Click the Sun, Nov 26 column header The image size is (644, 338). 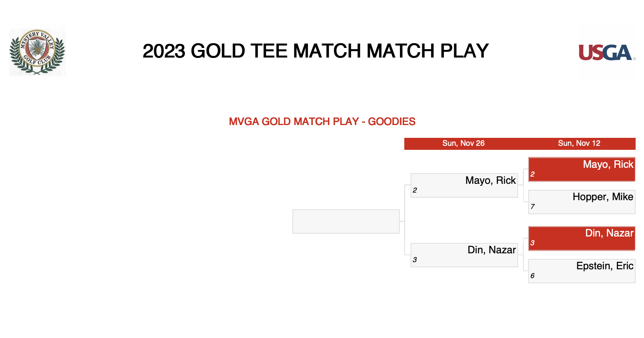coord(463,143)
